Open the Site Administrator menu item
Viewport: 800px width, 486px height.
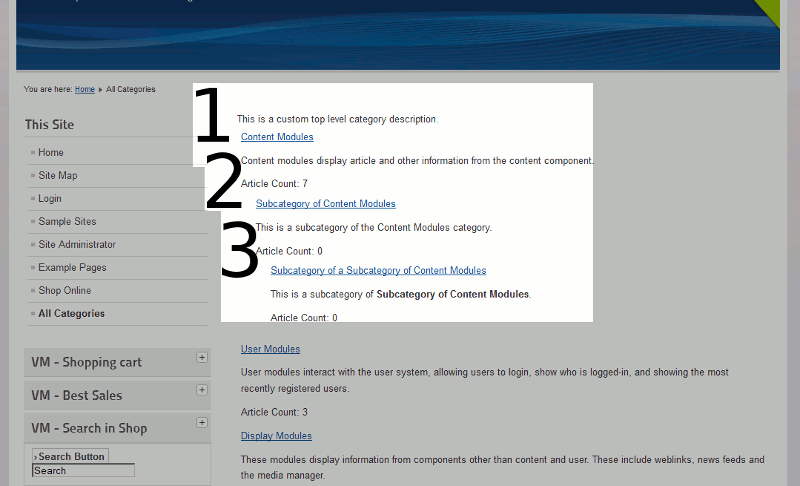point(77,244)
